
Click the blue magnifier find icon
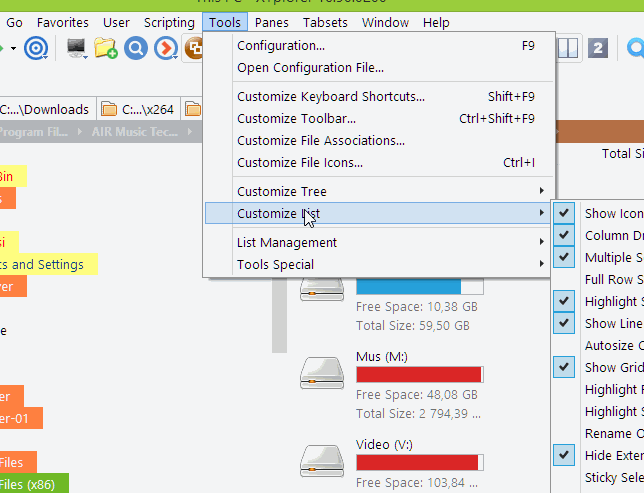(x=135, y=47)
